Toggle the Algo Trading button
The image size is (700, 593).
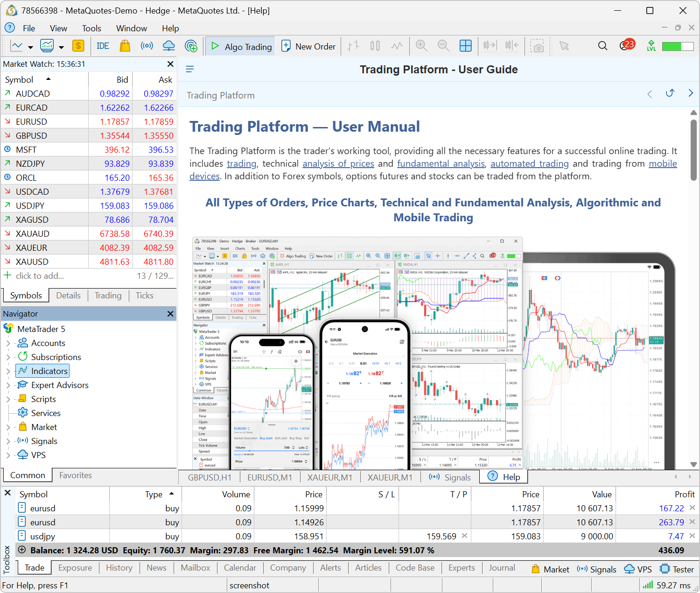coord(241,46)
